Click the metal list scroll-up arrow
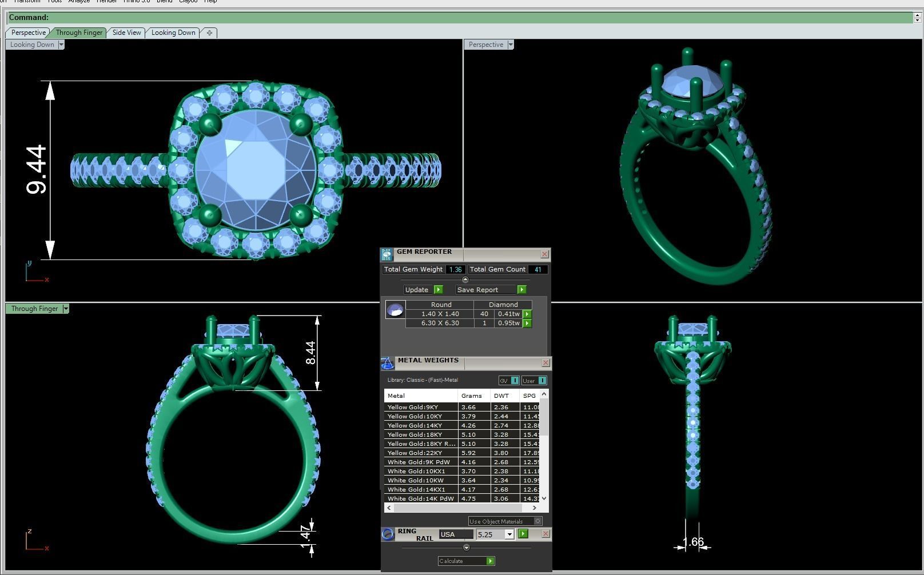This screenshot has height=575, width=924. [544, 394]
